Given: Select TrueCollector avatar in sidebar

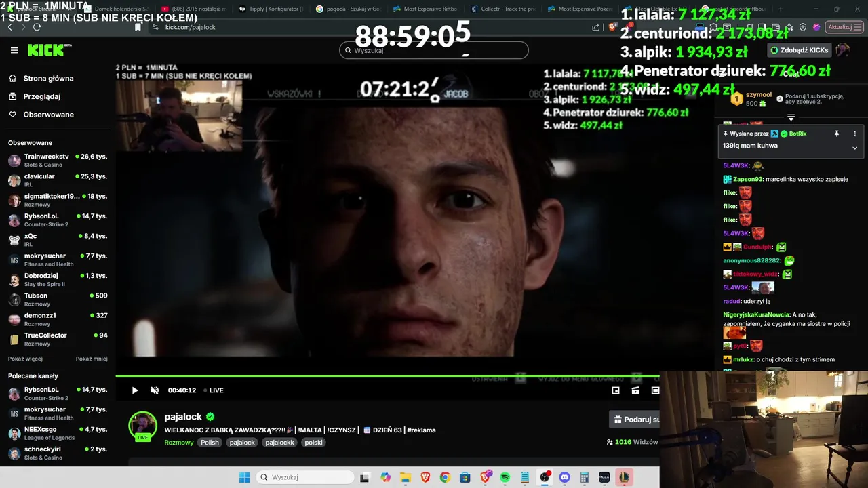Looking at the screenshot, I should [14, 340].
